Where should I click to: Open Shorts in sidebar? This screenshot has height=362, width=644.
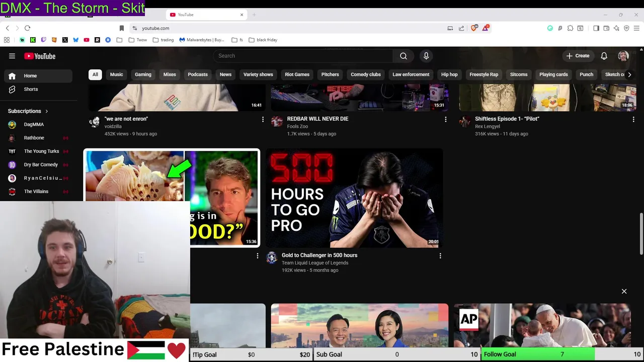click(38, 89)
